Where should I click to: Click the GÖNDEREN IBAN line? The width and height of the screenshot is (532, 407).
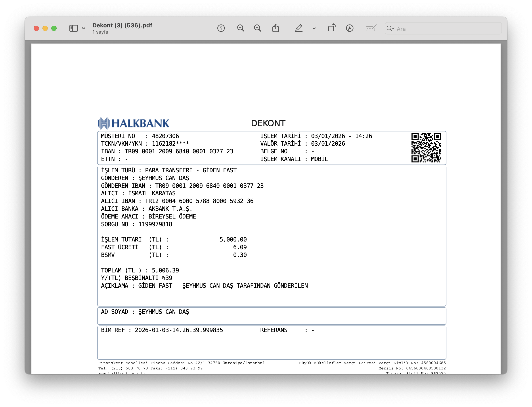[x=182, y=186]
